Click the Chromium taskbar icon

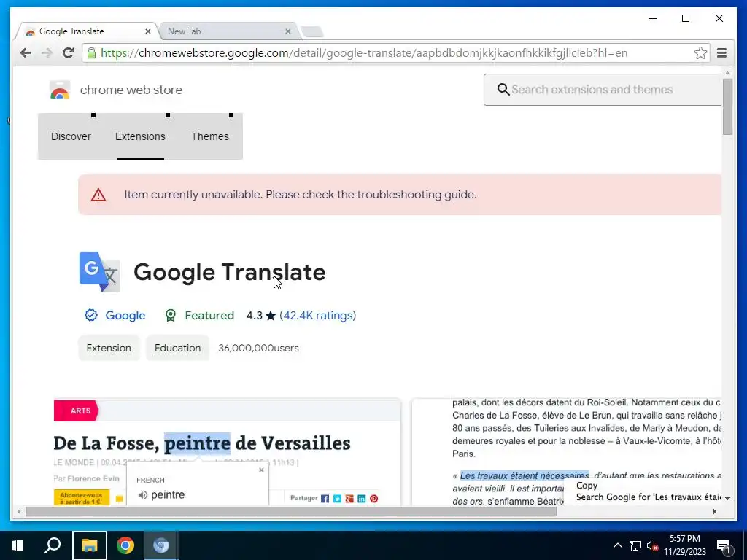pyautogui.click(x=161, y=545)
